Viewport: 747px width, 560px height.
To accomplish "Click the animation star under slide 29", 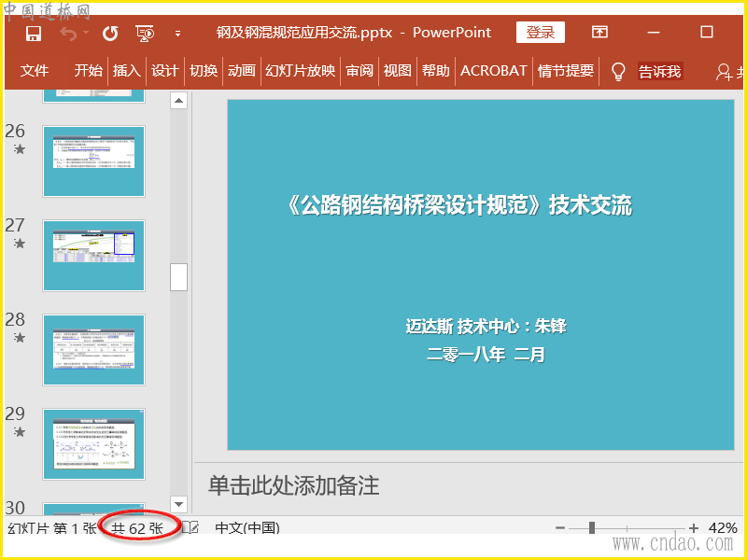I will coord(19,432).
